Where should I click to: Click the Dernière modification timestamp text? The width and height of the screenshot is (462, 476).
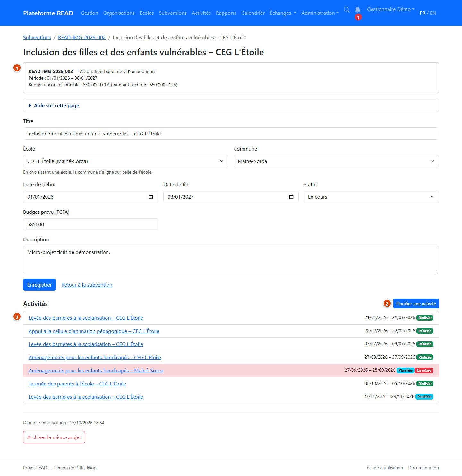coord(64,423)
